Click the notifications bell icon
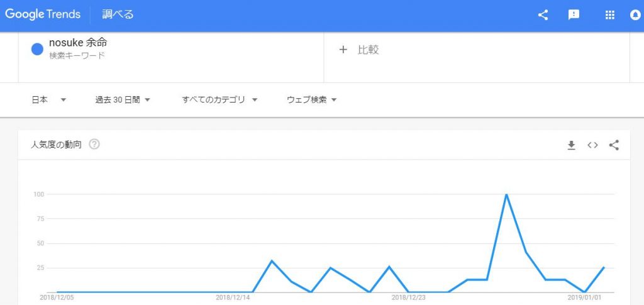644x305 pixels. pyautogui.click(x=635, y=15)
